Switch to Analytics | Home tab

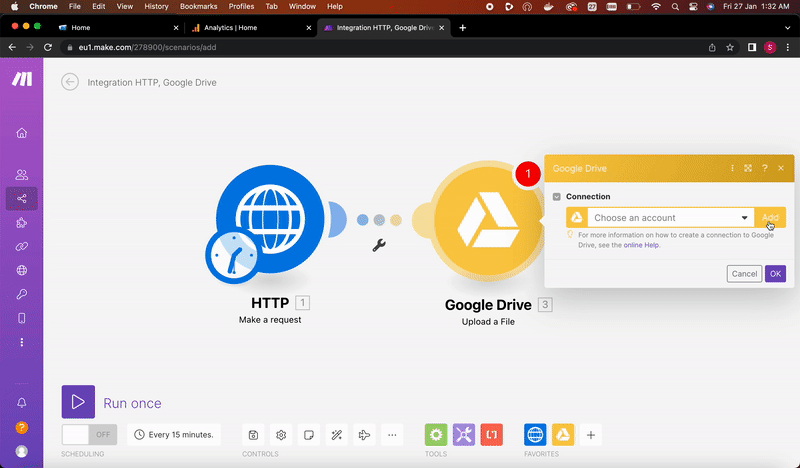pyautogui.click(x=251, y=28)
